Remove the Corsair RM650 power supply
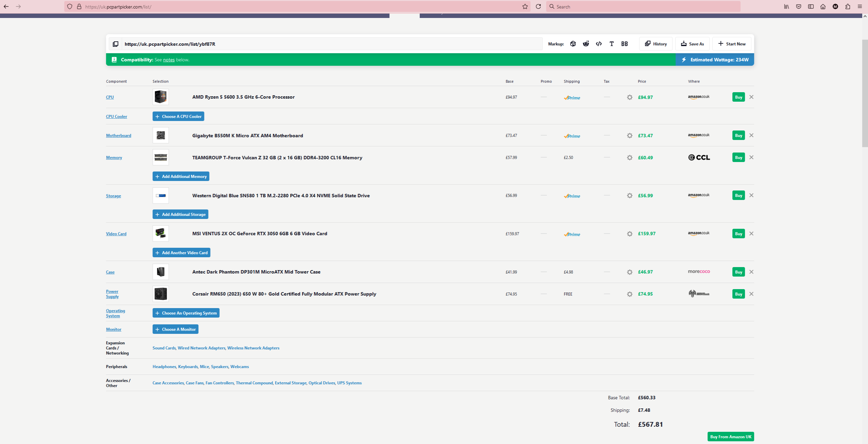This screenshot has width=868, height=444. (x=751, y=294)
